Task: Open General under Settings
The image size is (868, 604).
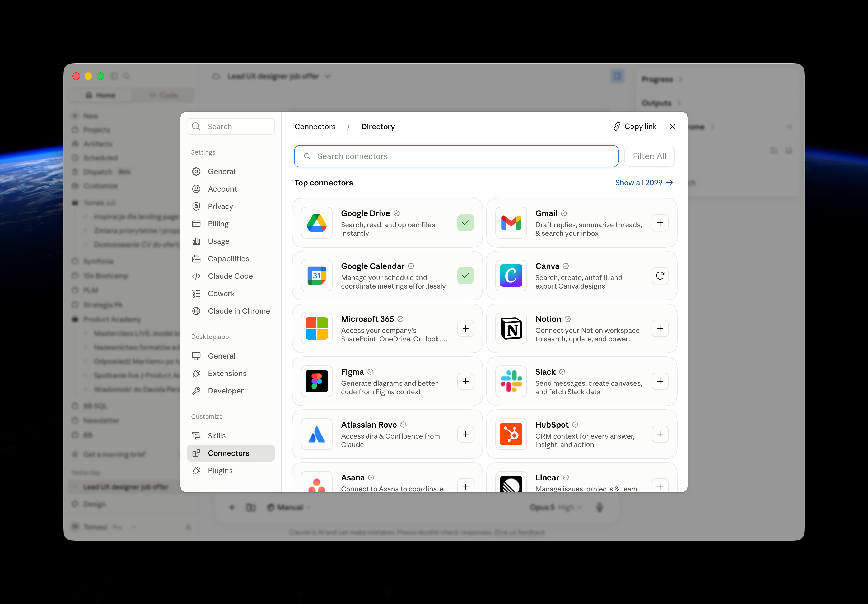Action: pos(231,171)
